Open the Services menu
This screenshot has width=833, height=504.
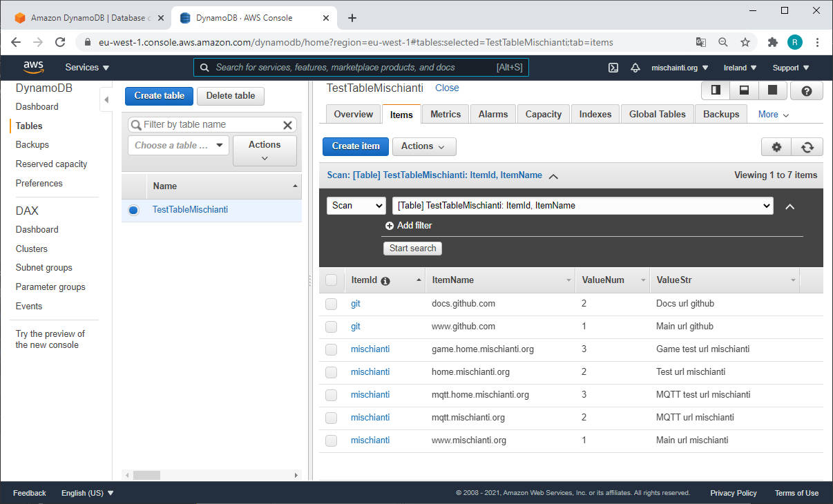[x=82, y=67]
